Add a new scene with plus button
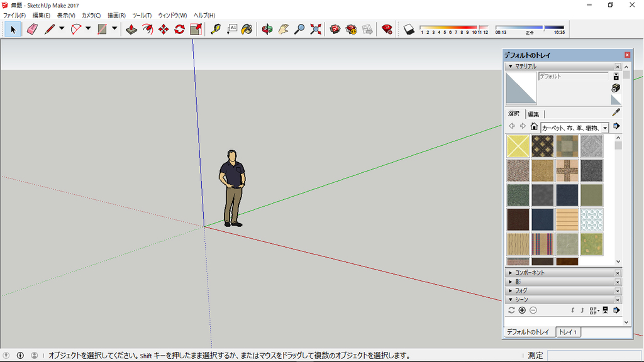644x362 pixels. click(x=522, y=310)
